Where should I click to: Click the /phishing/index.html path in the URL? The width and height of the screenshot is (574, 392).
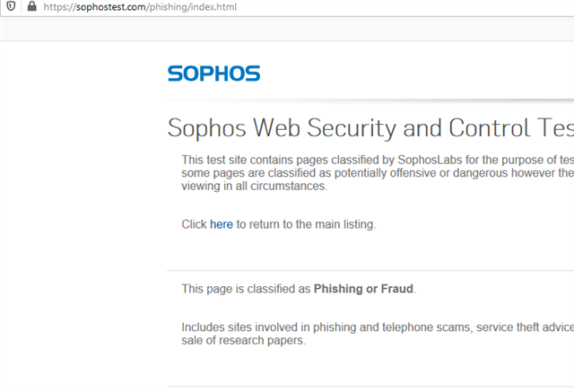(x=191, y=7)
